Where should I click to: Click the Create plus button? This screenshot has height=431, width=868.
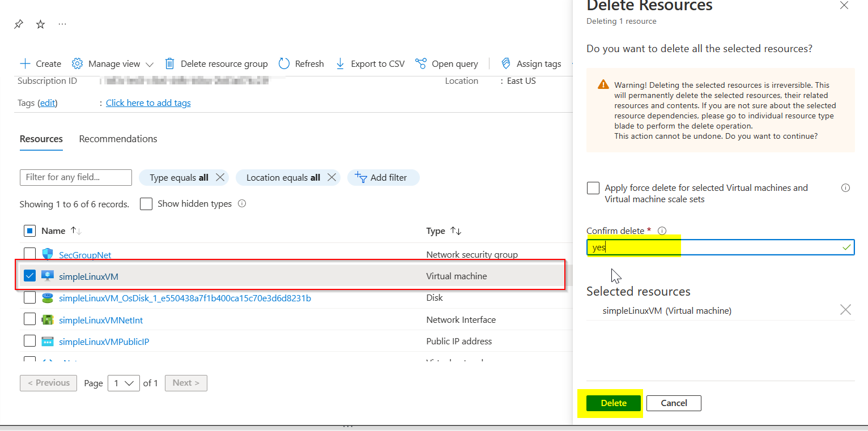click(x=40, y=63)
